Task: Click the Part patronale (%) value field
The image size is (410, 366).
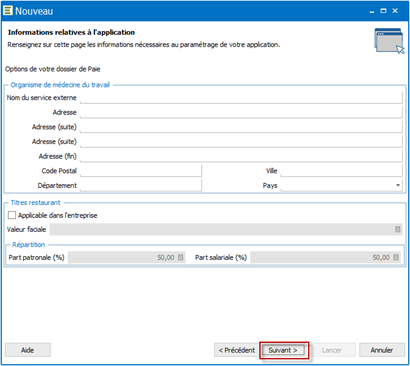Action: pos(126,257)
